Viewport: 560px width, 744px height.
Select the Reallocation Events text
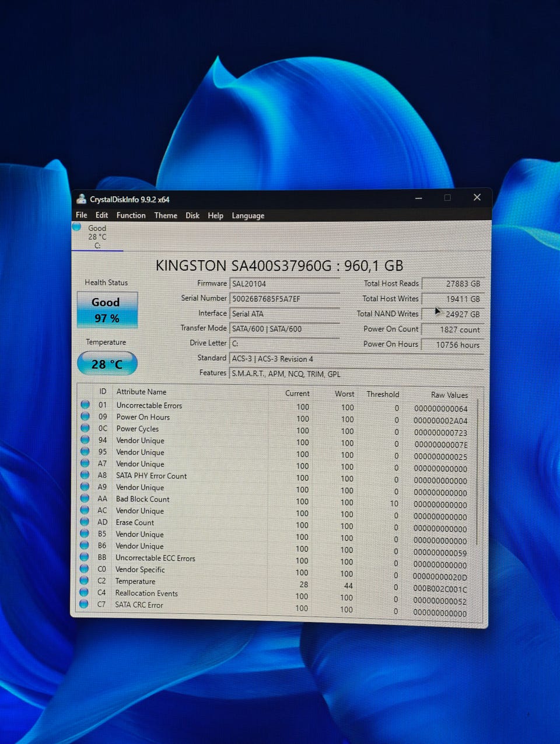146,593
